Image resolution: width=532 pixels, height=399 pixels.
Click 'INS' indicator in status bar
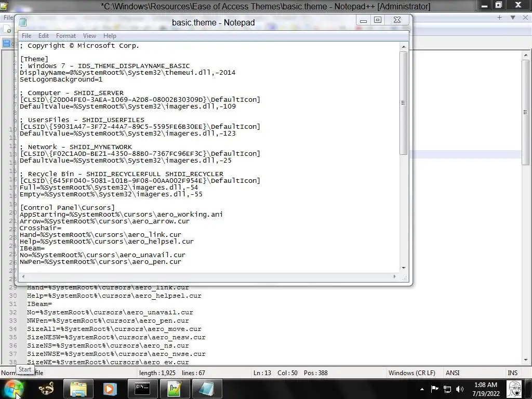point(512,373)
